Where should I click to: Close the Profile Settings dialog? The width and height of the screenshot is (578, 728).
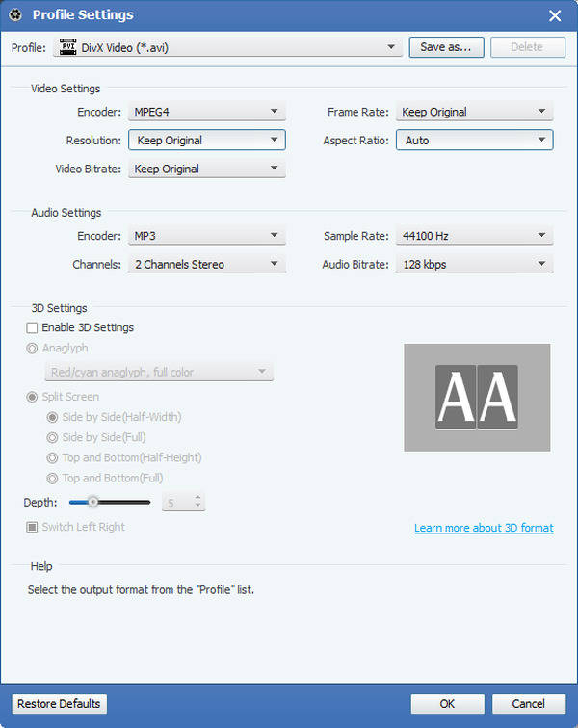[555, 15]
